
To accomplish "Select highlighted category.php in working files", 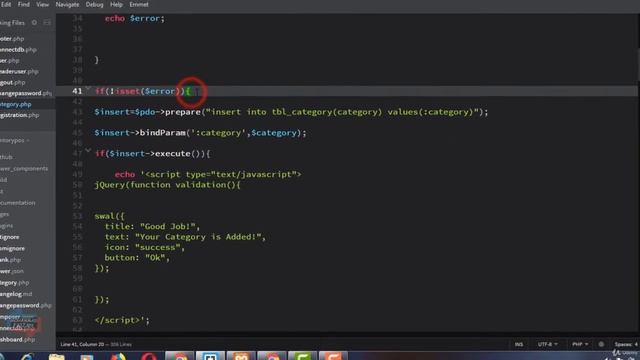I will point(16,104).
